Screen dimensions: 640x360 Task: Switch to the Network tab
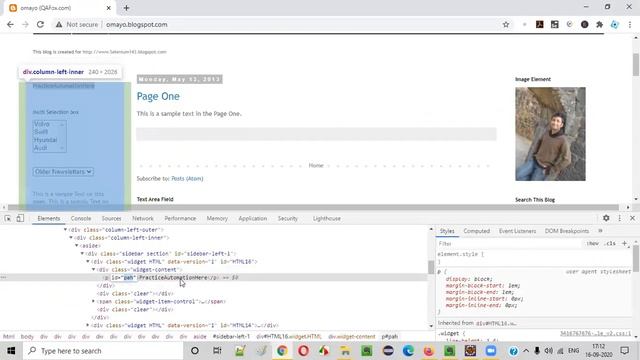click(143, 219)
